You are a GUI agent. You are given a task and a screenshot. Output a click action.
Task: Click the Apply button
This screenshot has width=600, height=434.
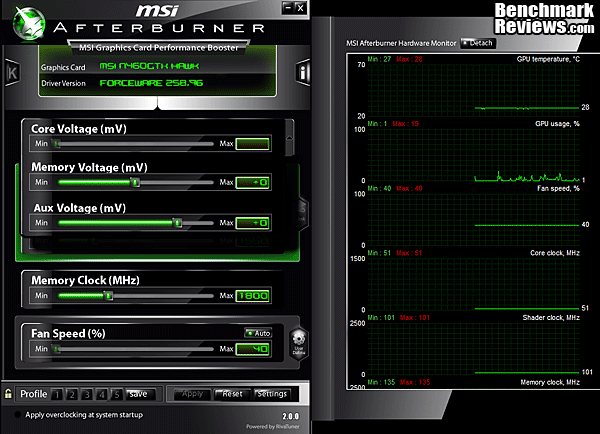tap(192, 394)
